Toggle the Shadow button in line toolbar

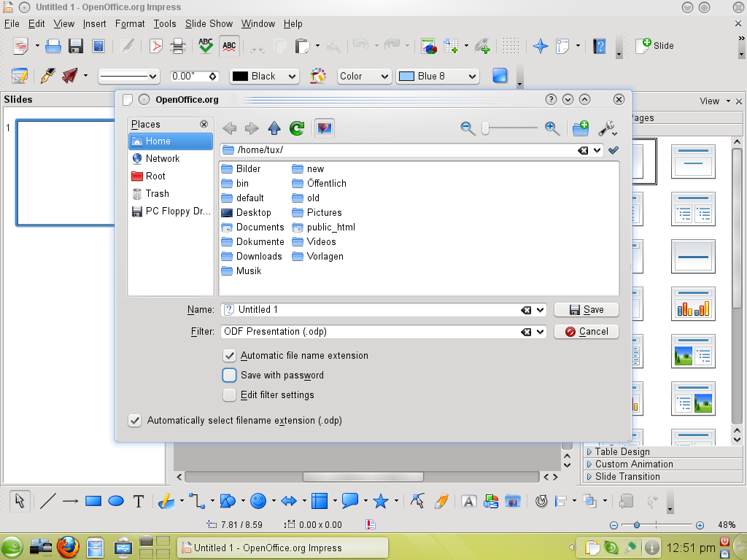[x=500, y=76]
